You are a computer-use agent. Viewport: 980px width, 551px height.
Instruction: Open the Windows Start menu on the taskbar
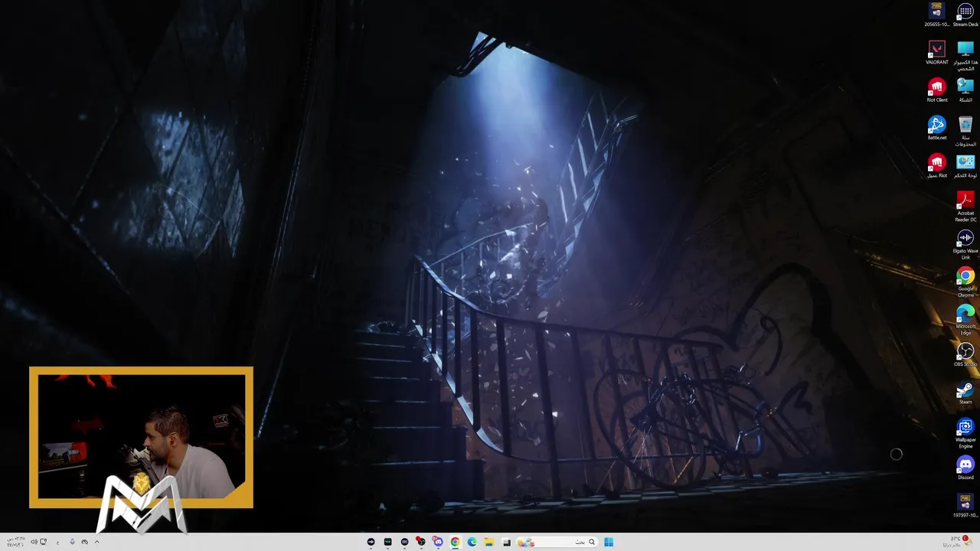(x=609, y=542)
